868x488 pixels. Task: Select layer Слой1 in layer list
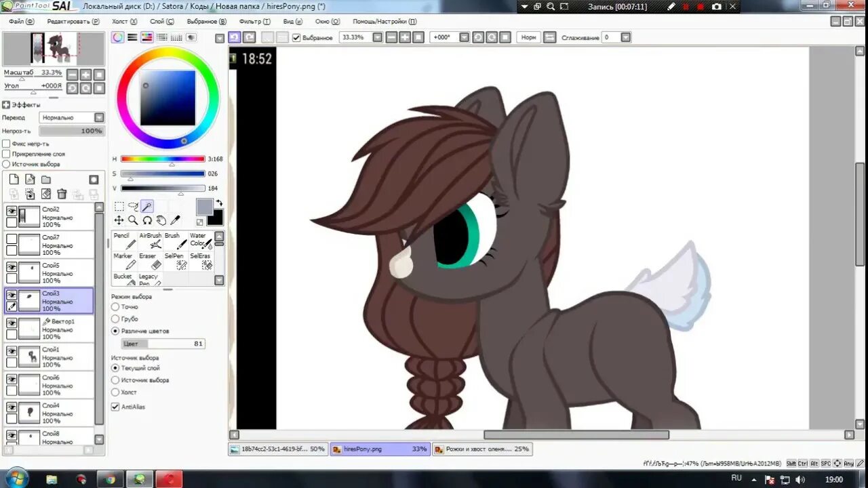click(x=50, y=357)
